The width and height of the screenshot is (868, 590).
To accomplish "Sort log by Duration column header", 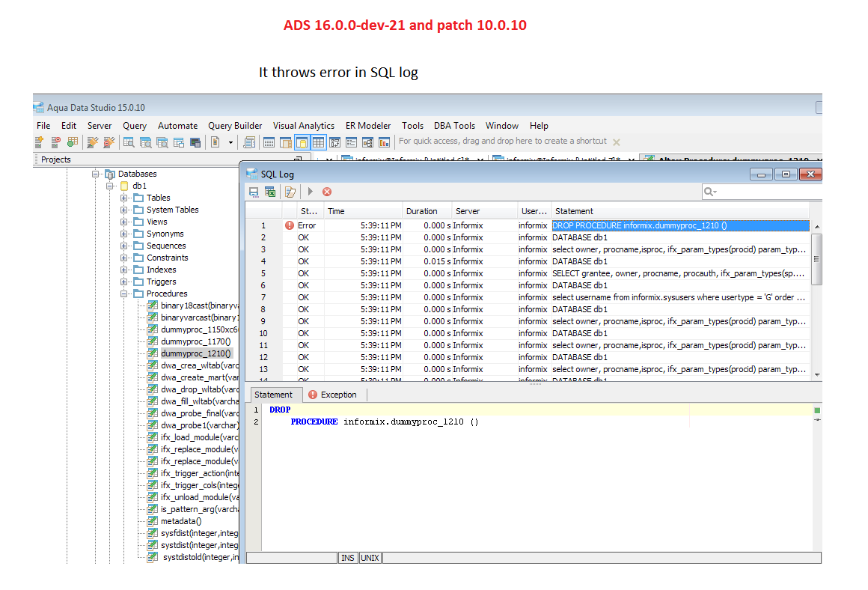I will 427,211.
